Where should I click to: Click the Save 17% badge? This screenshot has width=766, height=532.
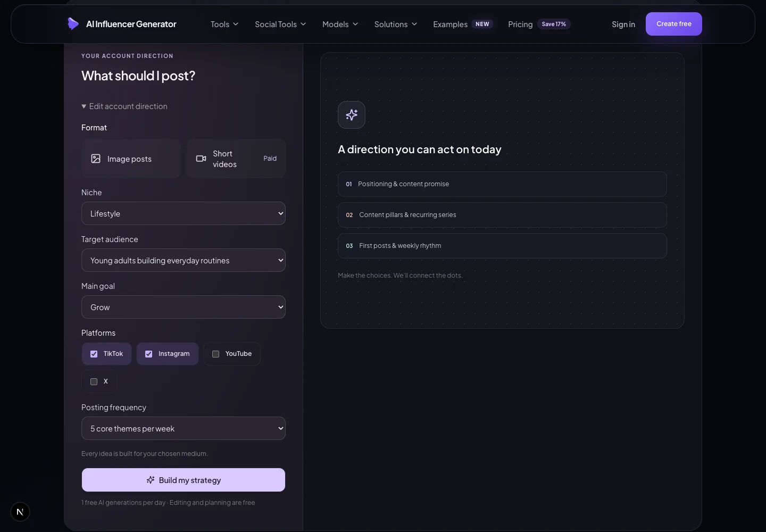coord(554,24)
